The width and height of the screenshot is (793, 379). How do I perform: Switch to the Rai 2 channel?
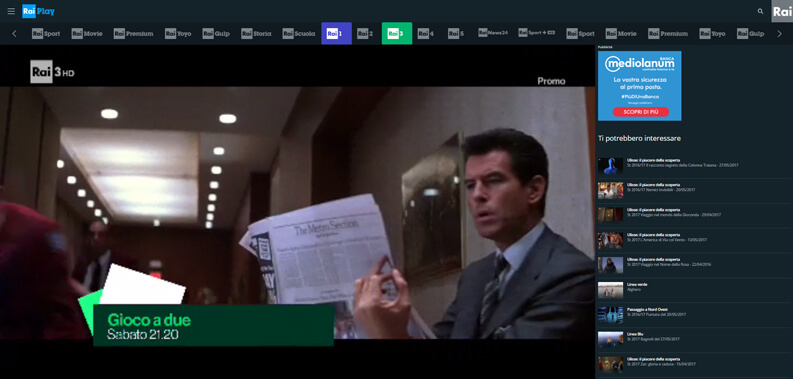[365, 33]
